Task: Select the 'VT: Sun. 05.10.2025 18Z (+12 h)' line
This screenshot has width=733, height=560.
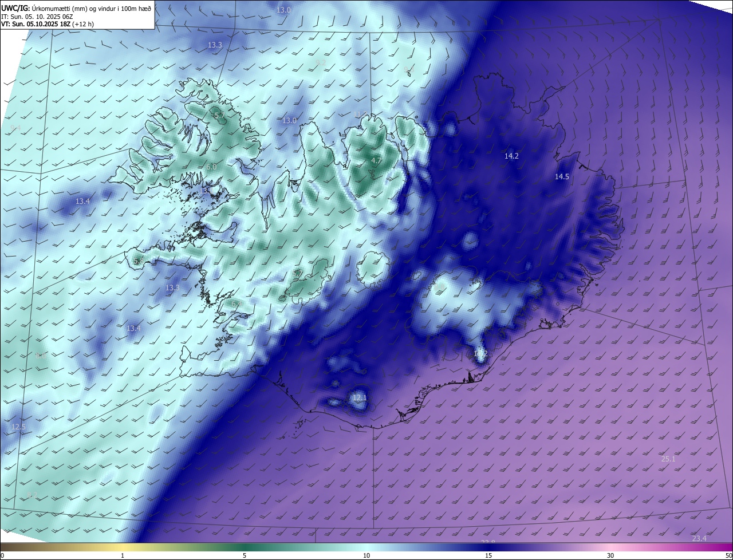Action: [x=48, y=24]
